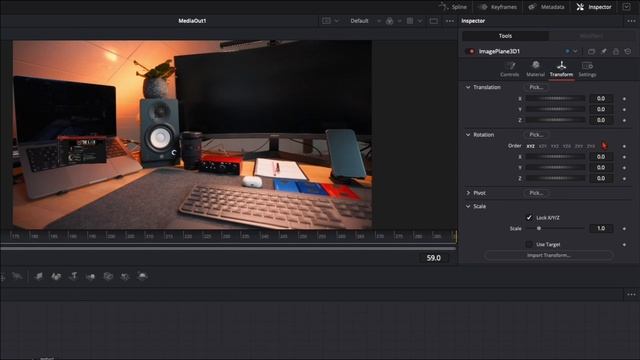Open the viewer options three-dot menu
The width and height of the screenshot is (640, 360).
tap(449, 21)
